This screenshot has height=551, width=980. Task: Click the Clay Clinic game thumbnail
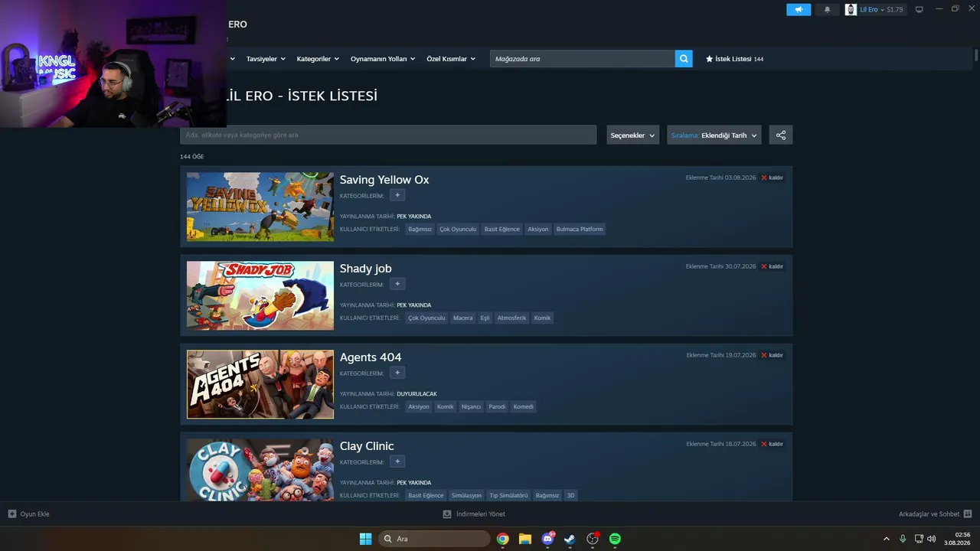(x=260, y=470)
